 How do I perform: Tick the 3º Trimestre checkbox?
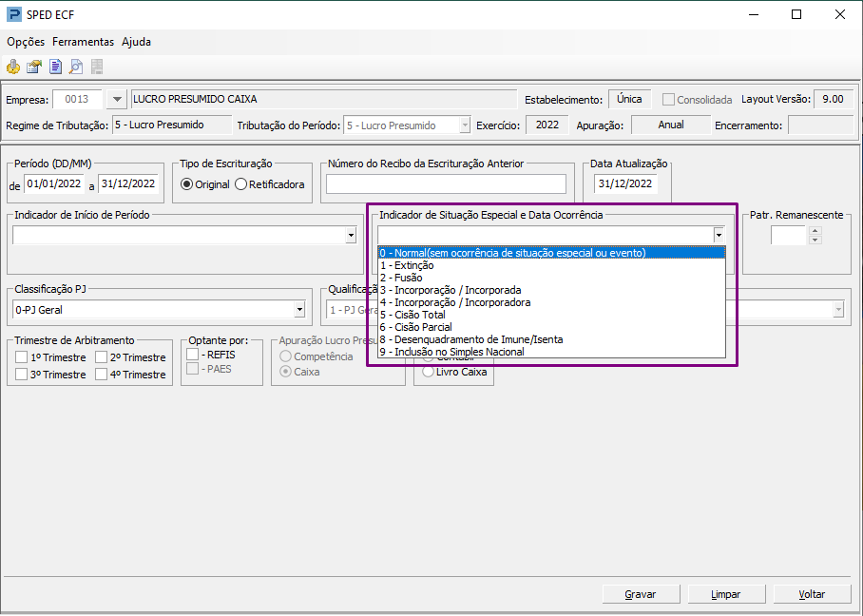pyautogui.click(x=22, y=375)
